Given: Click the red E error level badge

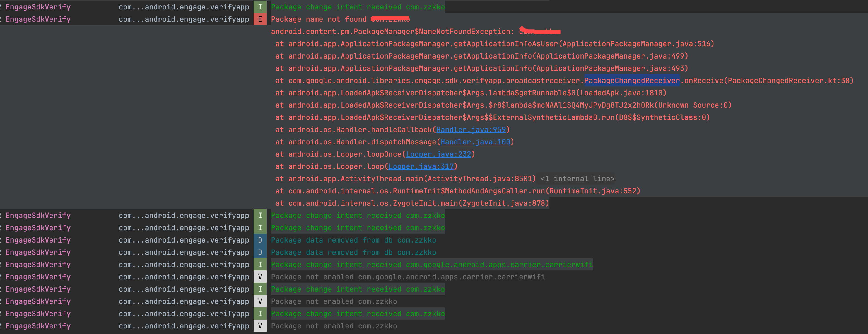Looking at the screenshot, I should click(260, 19).
